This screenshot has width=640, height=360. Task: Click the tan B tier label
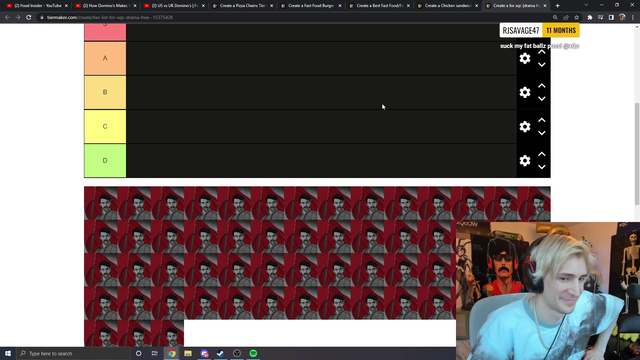pyautogui.click(x=105, y=92)
